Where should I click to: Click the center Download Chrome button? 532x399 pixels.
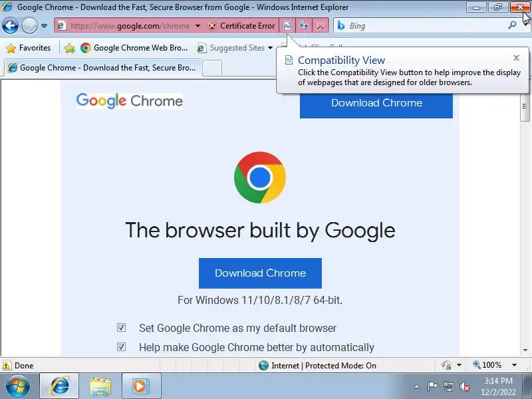(260, 273)
